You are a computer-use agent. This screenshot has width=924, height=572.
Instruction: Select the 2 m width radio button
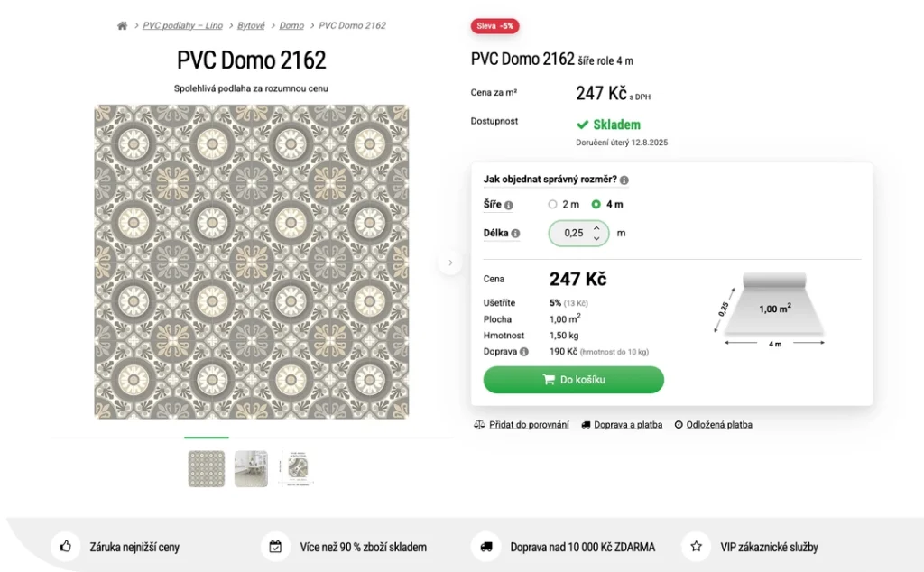(553, 205)
